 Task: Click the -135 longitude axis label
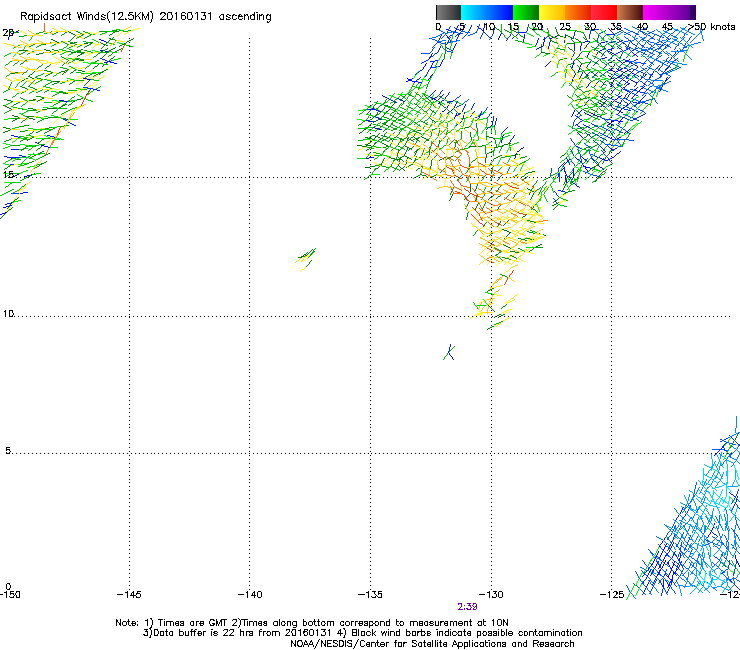(370, 594)
